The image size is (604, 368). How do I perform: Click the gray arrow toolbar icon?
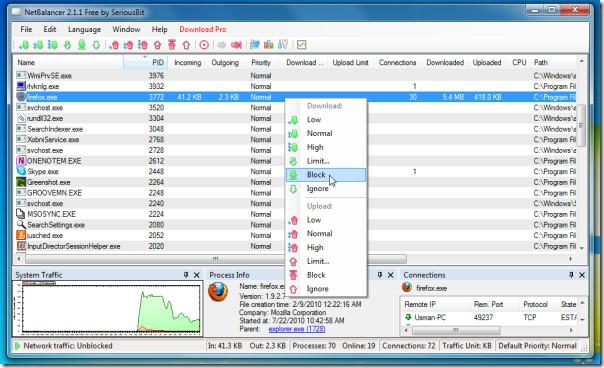[221, 45]
